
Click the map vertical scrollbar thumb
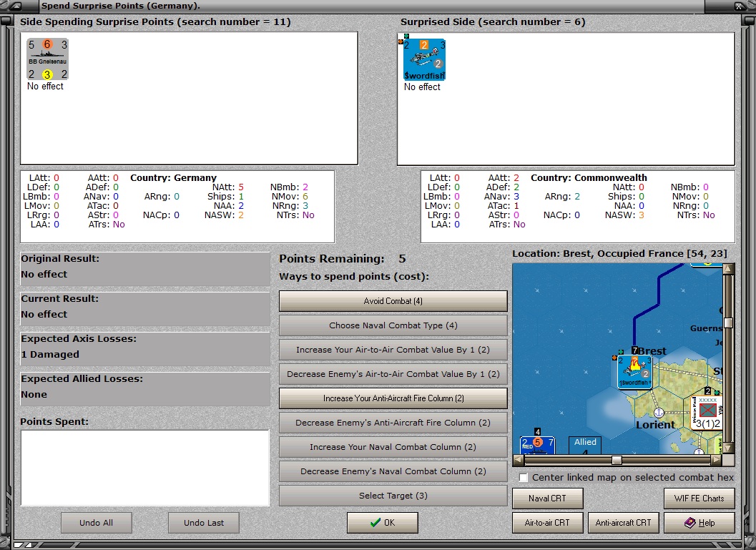coord(728,323)
